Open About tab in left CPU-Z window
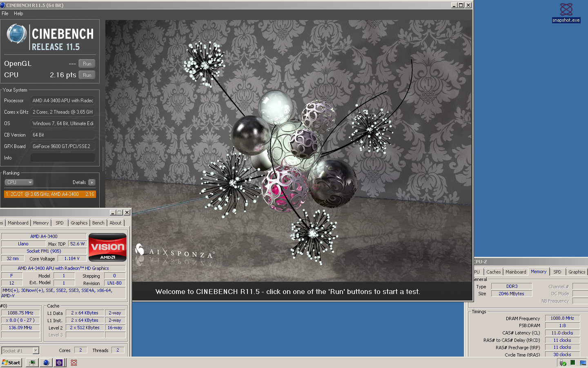588x368 pixels. [116, 223]
